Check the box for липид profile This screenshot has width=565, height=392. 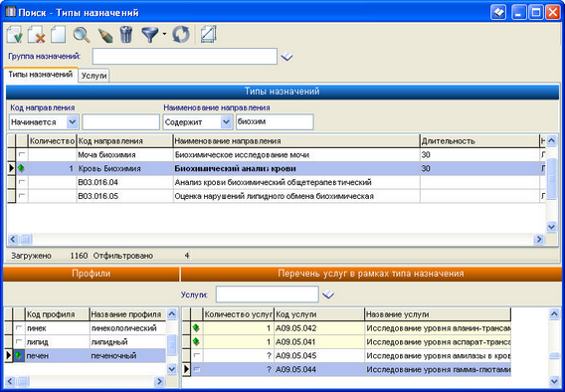[x=19, y=341]
